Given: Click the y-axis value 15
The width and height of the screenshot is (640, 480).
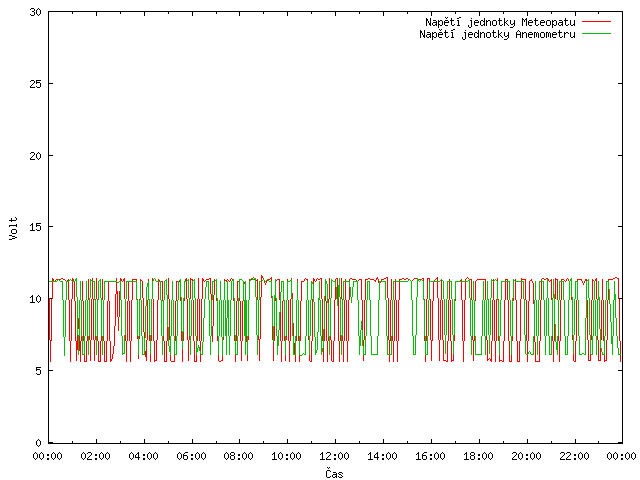Looking at the screenshot, I should coord(36,227).
